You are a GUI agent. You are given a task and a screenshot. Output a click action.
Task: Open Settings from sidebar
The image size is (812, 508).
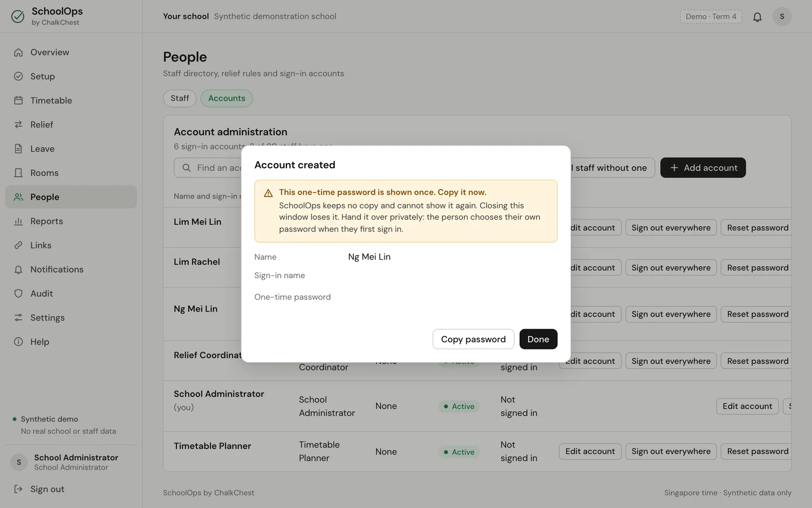tap(71, 317)
